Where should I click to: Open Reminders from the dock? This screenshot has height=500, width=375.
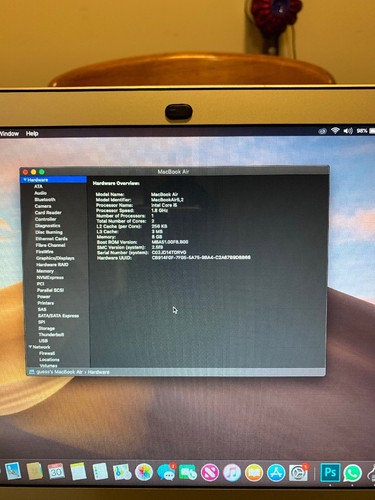click(100, 472)
